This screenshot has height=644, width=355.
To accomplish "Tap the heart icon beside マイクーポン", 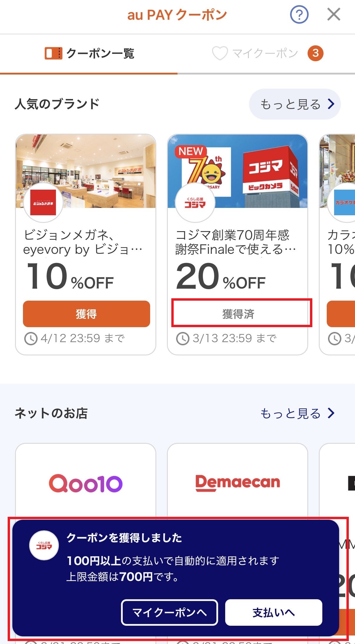I will tap(220, 54).
